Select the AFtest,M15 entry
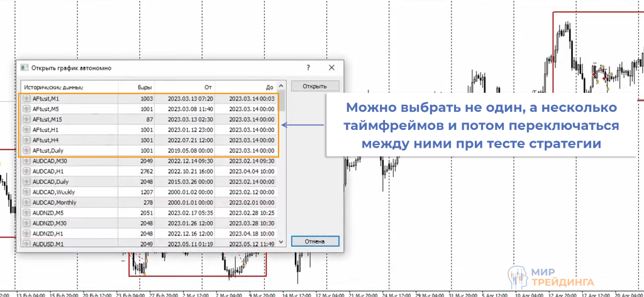644x297 pixels. click(x=149, y=119)
